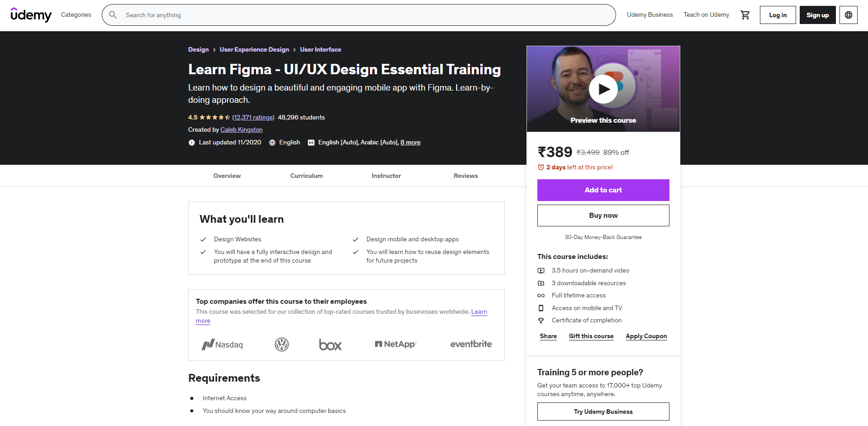Click the alarm clock icon by 2 days
Image resolution: width=868 pixels, height=426 pixels.
pyautogui.click(x=541, y=167)
